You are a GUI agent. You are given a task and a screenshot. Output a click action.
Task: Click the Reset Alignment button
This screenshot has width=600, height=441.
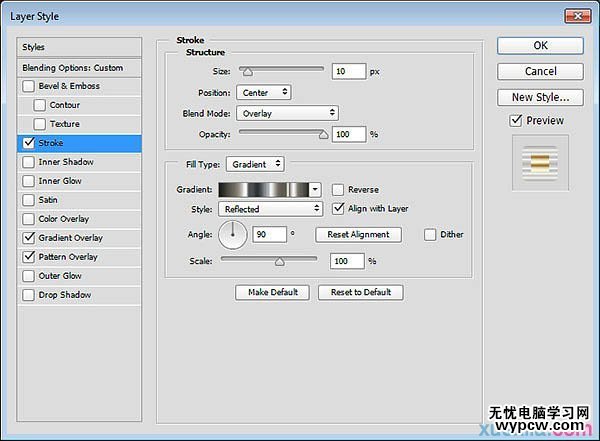(359, 234)
